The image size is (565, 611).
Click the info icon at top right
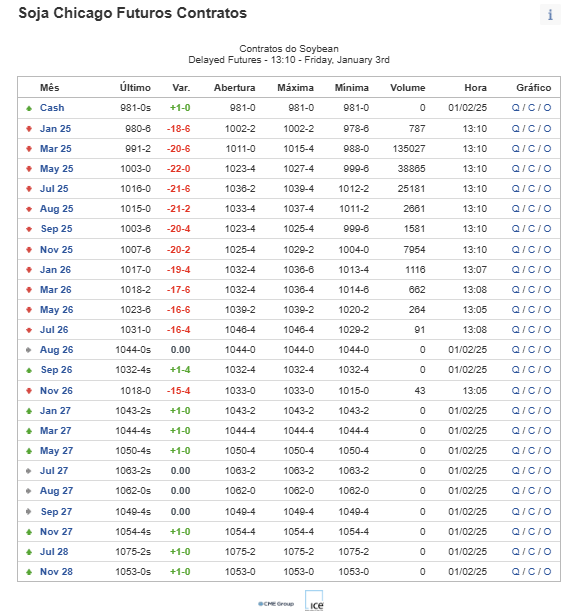(550, 14)
